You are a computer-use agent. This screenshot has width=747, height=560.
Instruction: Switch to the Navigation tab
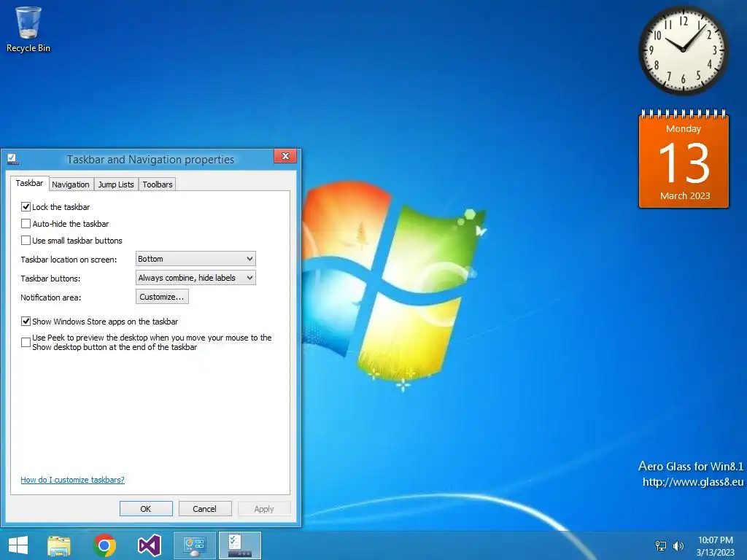coord(71,184)
